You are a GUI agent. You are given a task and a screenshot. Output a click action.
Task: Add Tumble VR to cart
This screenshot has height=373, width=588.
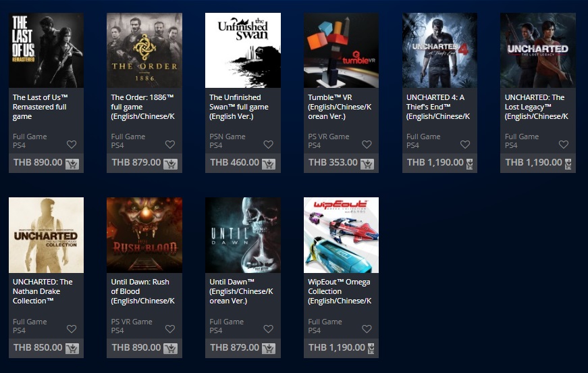367,164
